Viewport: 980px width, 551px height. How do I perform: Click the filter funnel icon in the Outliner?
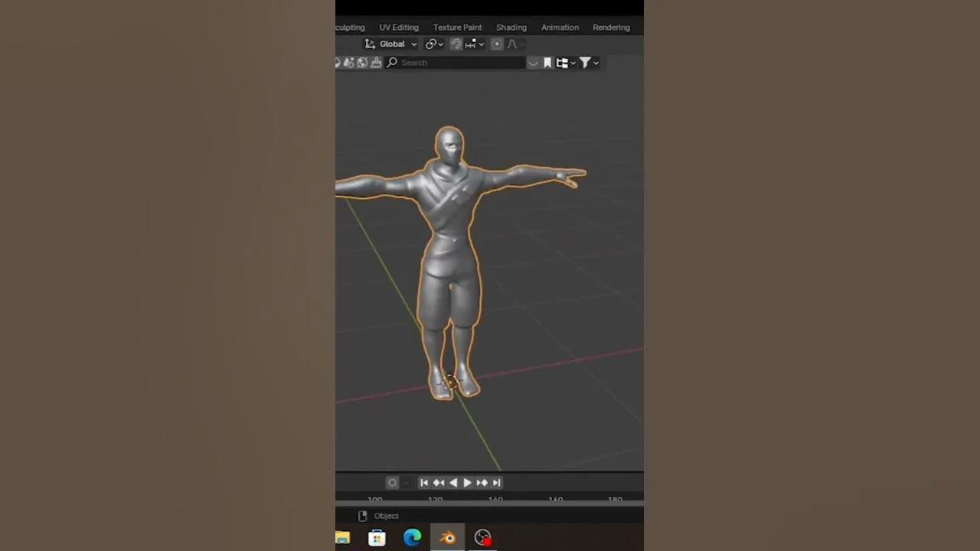[x=586, y=63]
